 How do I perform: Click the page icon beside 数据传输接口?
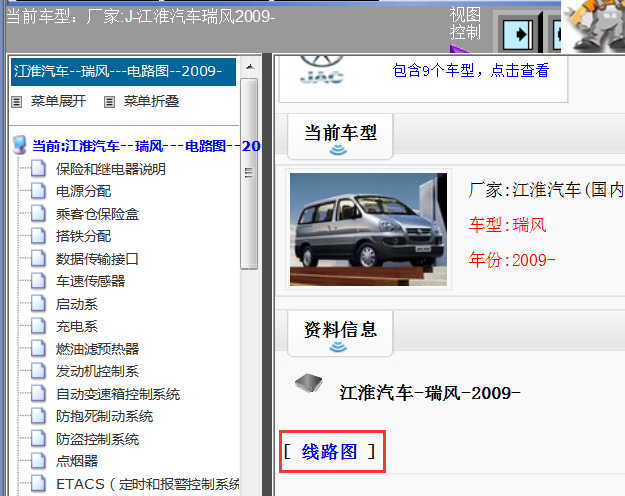click(x=38, y=259)
